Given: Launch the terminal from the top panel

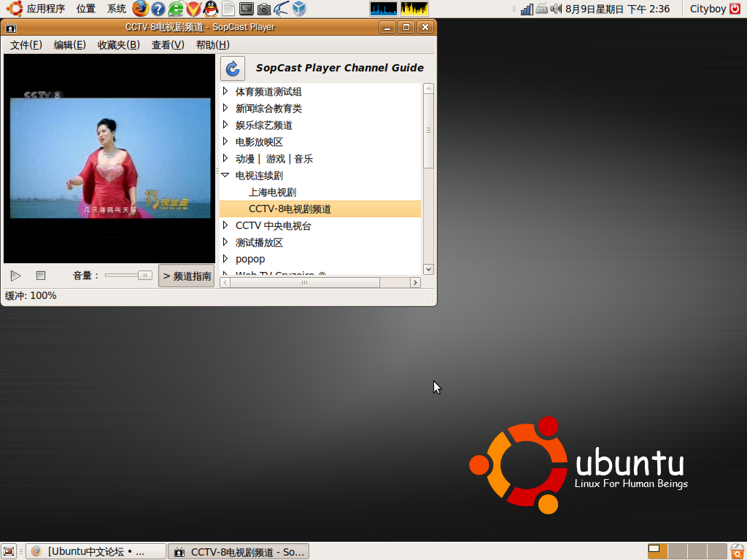Looking at the screenshot, I should 247,9.
